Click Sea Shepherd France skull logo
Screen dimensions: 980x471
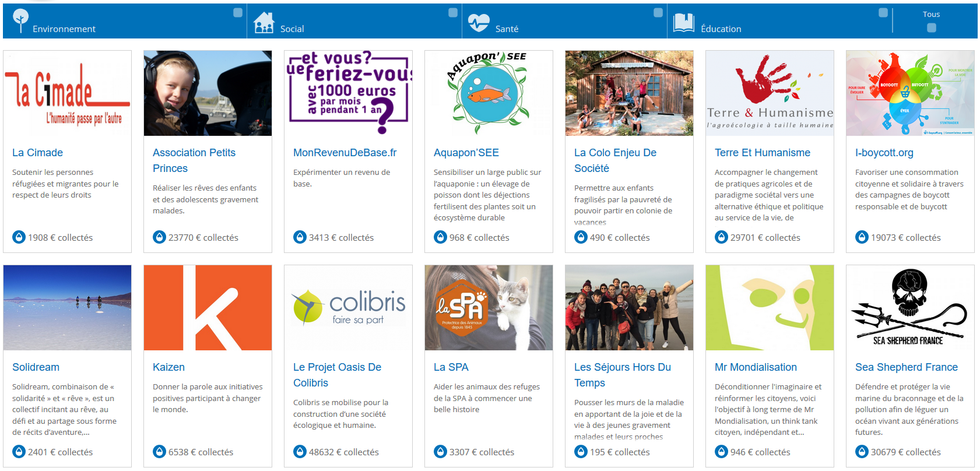(x=910, y=308)
